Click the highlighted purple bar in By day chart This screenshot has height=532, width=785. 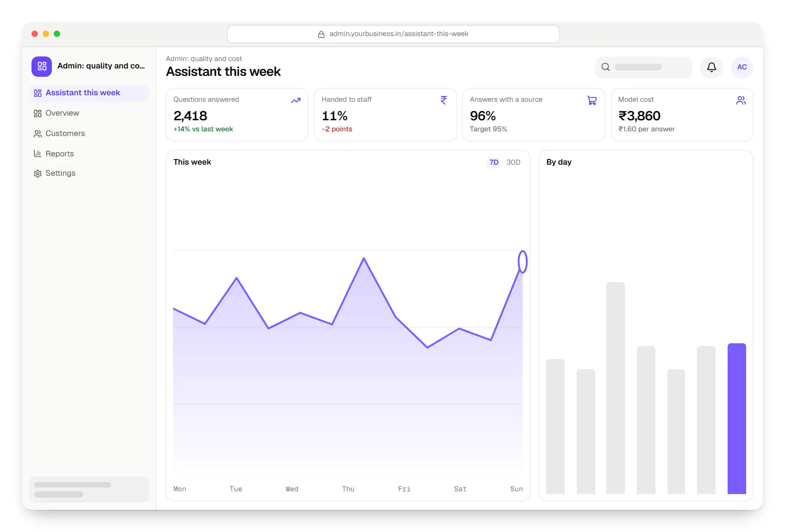tap(736, 419)
